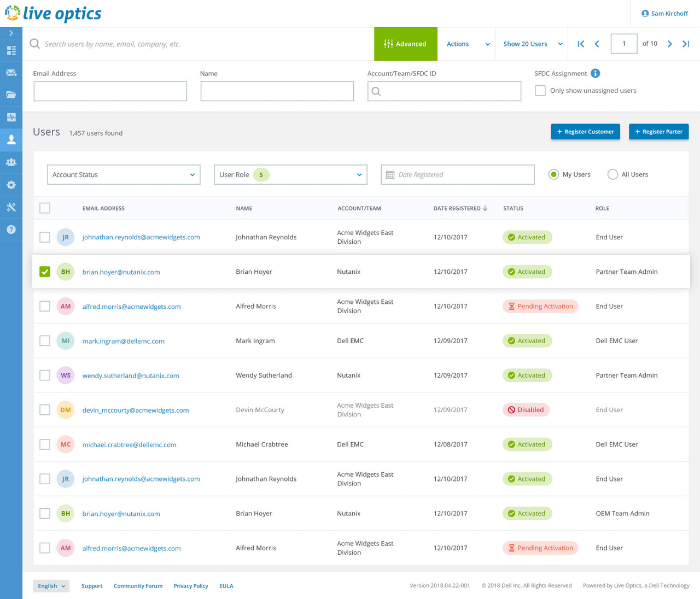Open the Support footer link
Image resolution: width=700 pixels, height=599 pixels.
click(x=92, y=586)
